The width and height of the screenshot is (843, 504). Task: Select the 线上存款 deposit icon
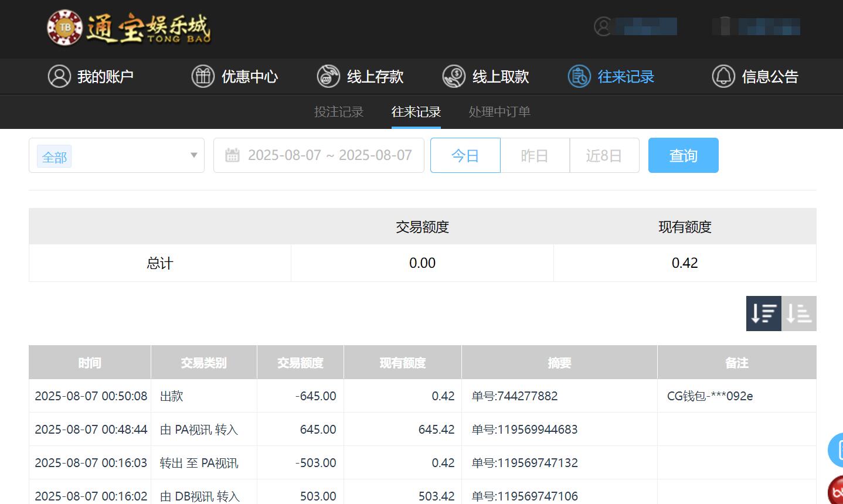pos(328,76)
